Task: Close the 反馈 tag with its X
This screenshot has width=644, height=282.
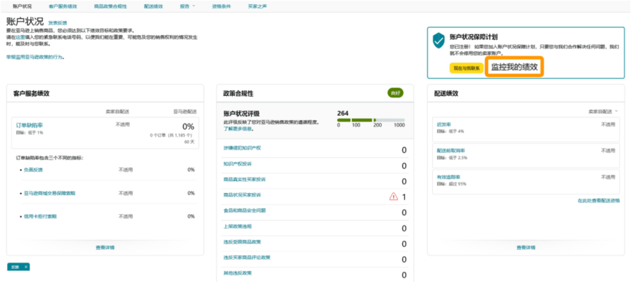Action: point(26,267)
